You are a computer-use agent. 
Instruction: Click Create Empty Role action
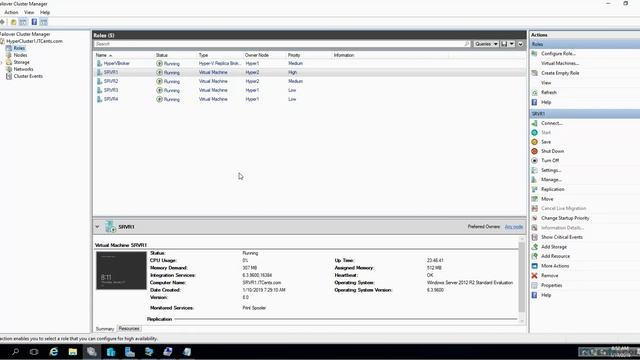pos(560,73)
